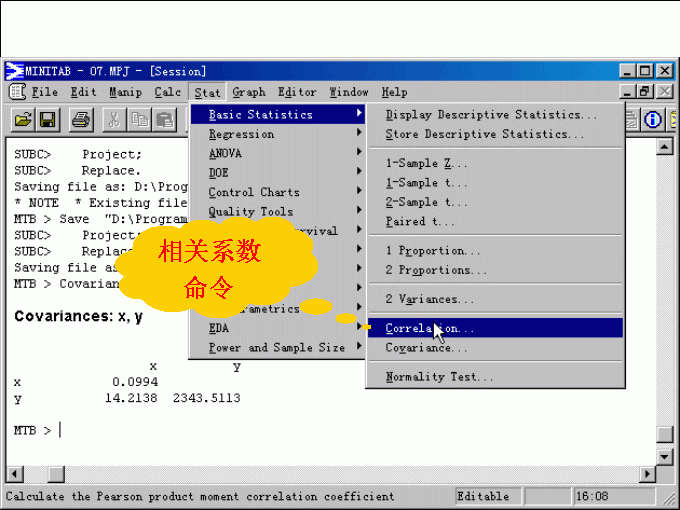
Task: Choose Display Descriptive Statistics... menu item
Action: coord(491,115)
